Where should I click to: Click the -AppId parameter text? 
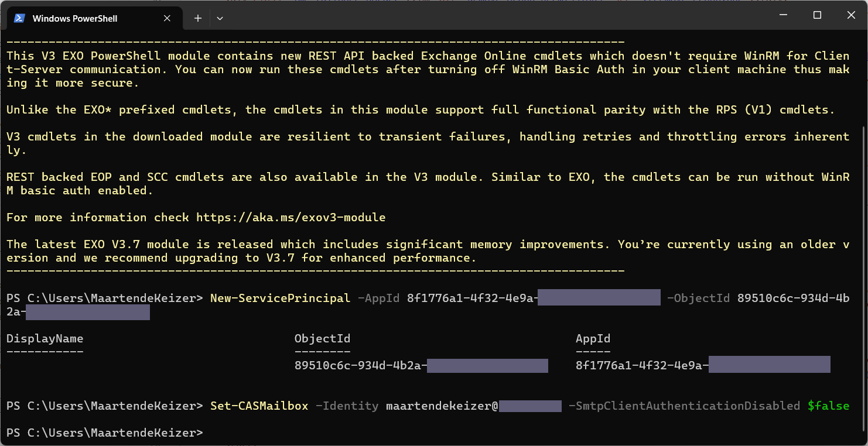(x=378, y=299)
